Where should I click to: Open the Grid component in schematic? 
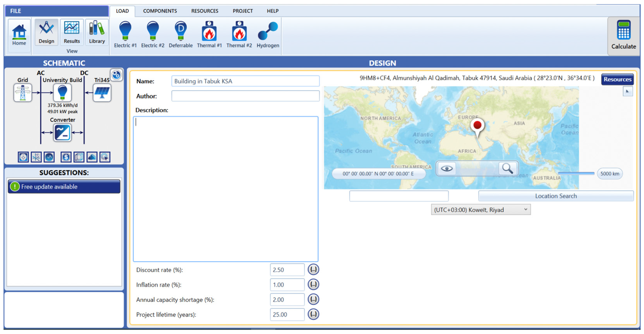(x=23, y=93)
